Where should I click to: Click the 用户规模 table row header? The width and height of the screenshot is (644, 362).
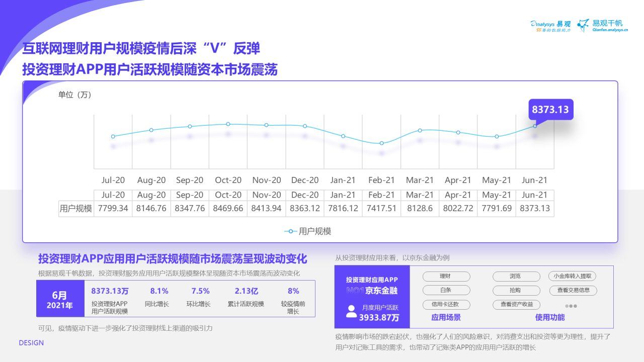76,209
